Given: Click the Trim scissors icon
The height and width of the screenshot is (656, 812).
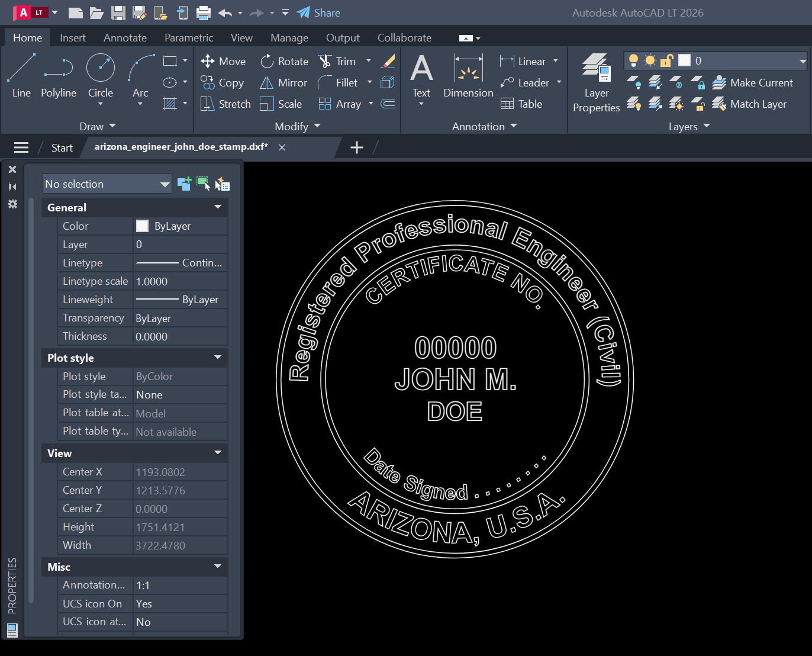Looking at the screenshot, I should pos(325,61).
